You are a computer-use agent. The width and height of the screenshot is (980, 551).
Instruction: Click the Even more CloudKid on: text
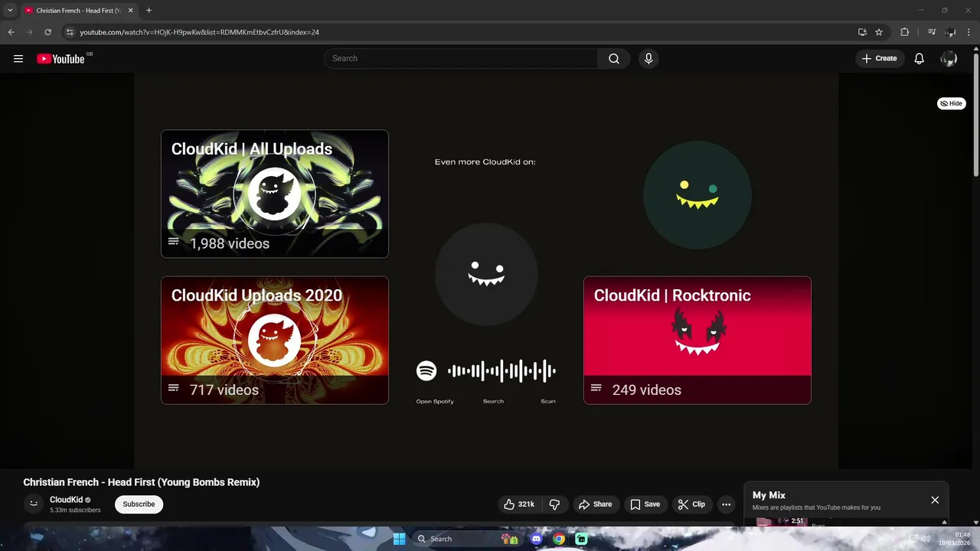pos(485,162)
